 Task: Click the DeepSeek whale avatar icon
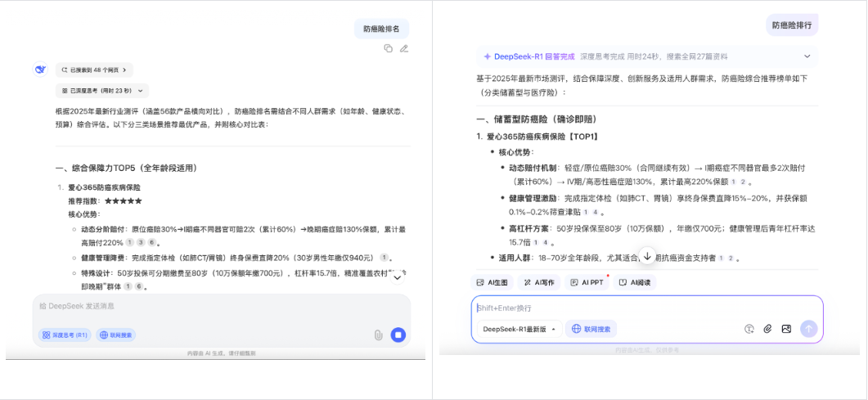click(x=40, y=70)
